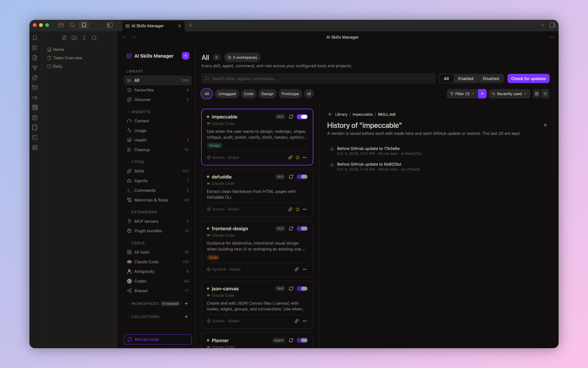Open the Recently used sort dropdown
Viewport: 588px width, 368px height.
[x=509, y=94]
